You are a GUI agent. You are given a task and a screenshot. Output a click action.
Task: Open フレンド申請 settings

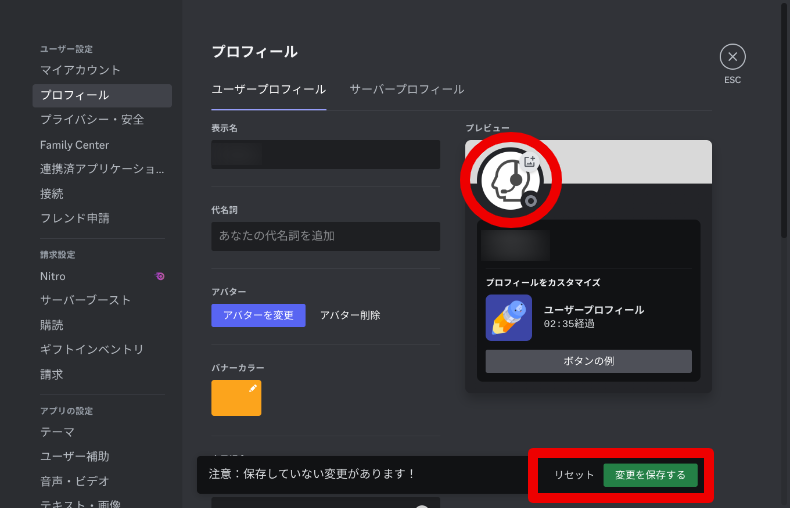point(102,218)
